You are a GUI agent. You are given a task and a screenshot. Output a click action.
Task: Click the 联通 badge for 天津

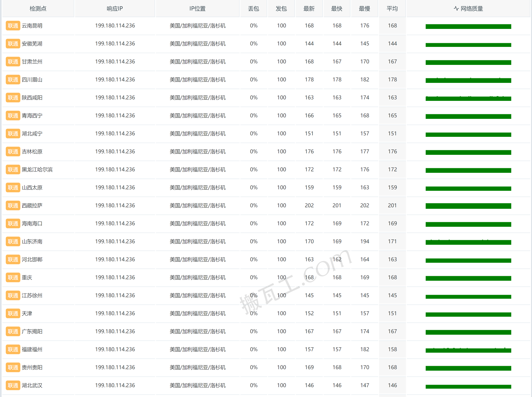click(13, 314)
